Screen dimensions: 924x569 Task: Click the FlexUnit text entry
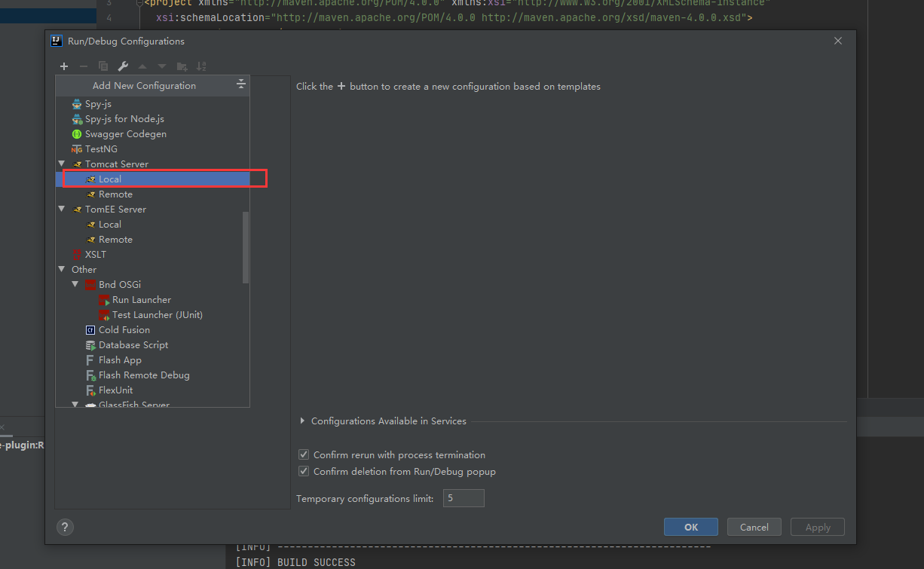[115, 390]
